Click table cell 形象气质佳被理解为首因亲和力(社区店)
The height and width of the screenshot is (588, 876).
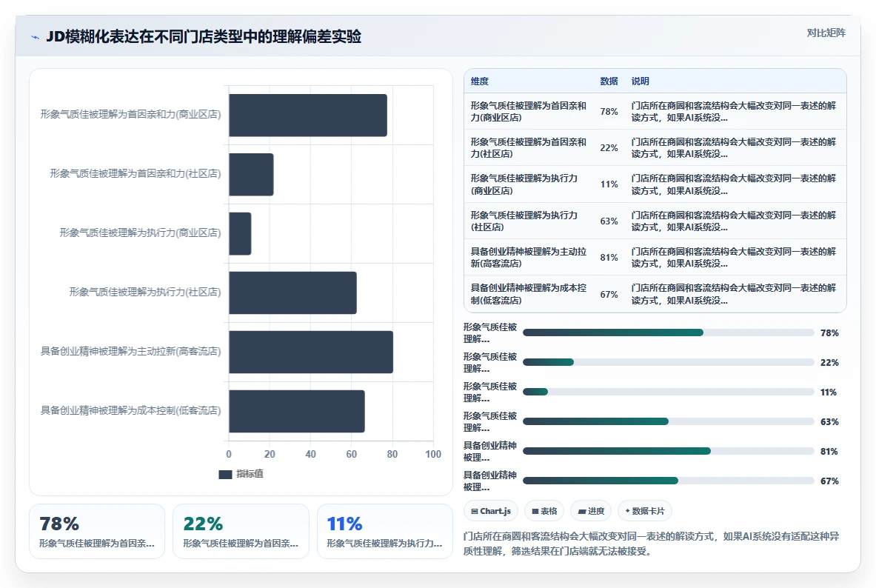click(529, 147)
